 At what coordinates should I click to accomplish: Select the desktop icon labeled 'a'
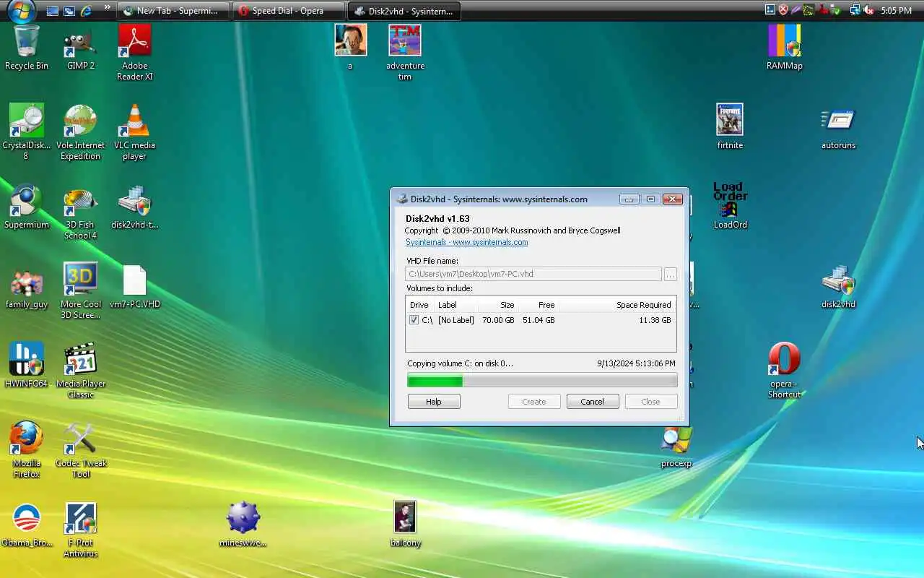pyautogui.click(x=350, y=48)
